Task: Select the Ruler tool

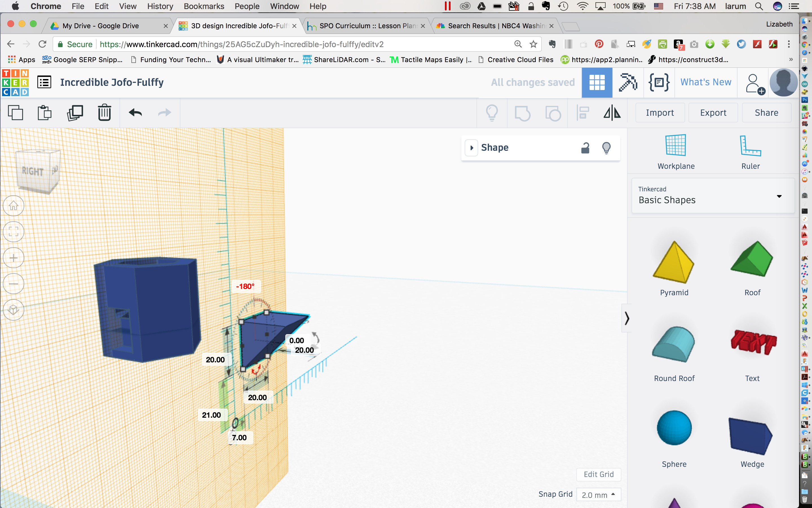Action: (x=750, y=152)
